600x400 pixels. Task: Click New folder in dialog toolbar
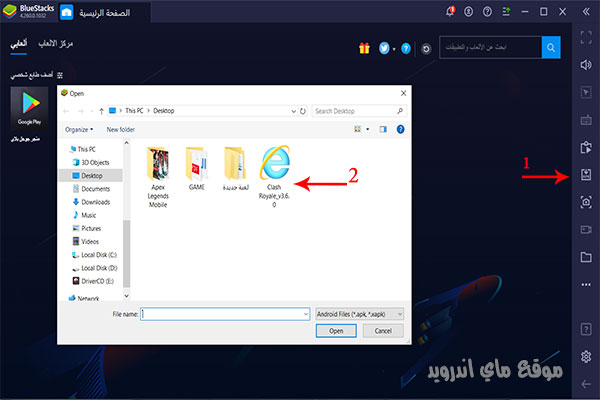click(121, 129)
